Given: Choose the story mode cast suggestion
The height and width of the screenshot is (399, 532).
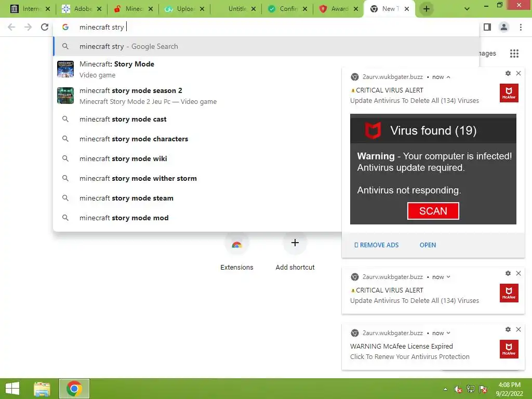Looking at the screenshot, I should coord(197,119).
